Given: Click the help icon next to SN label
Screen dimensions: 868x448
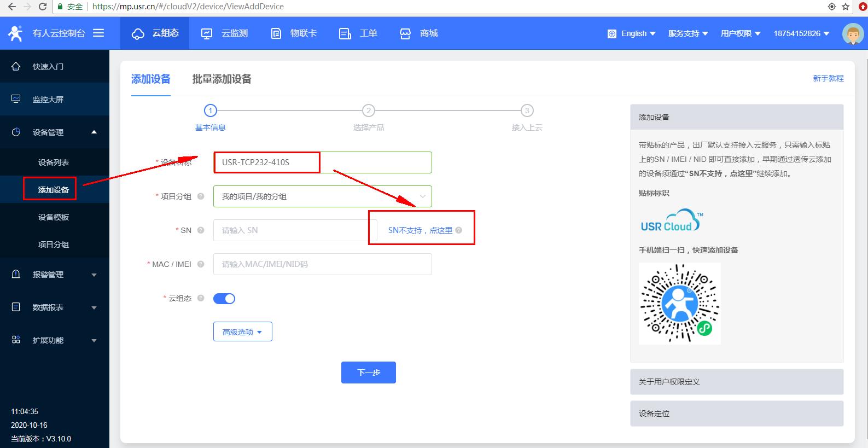Looking at the screenshot, I should pyautogui.click(x=201, y=230).
